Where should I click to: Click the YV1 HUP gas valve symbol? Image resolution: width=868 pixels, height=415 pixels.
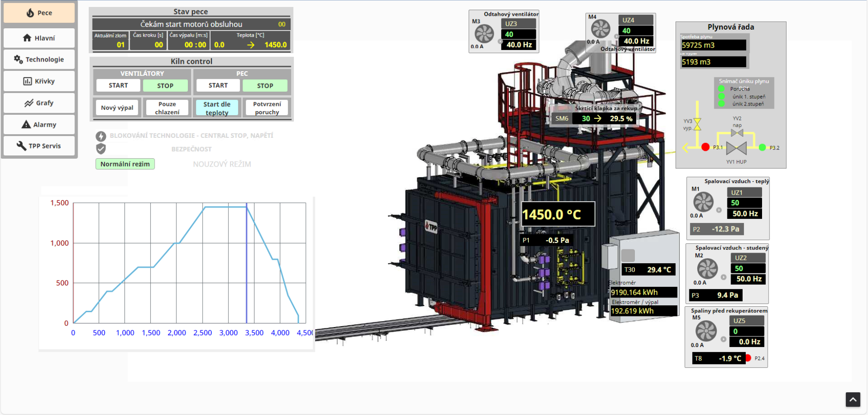pyautogui.click(x=736, y=148)
